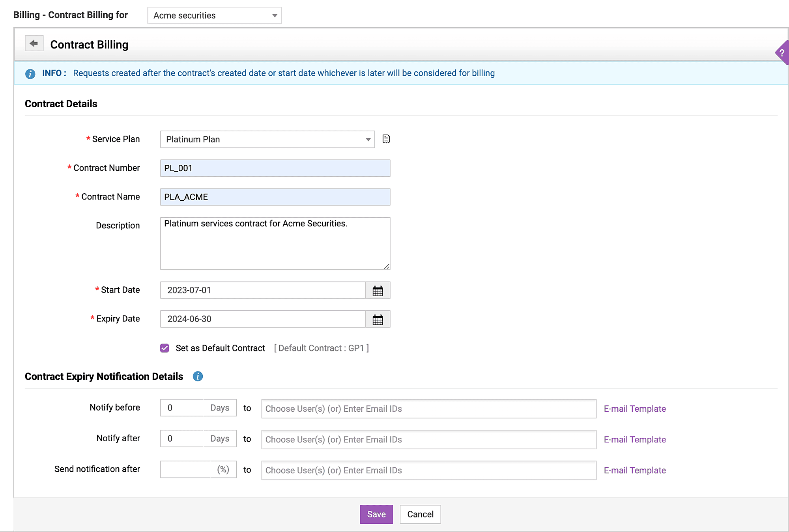The height and width of the screenshot is (532, 789).
Task: Click the back arrow beside Contract Billing
Action: (34, 43)
